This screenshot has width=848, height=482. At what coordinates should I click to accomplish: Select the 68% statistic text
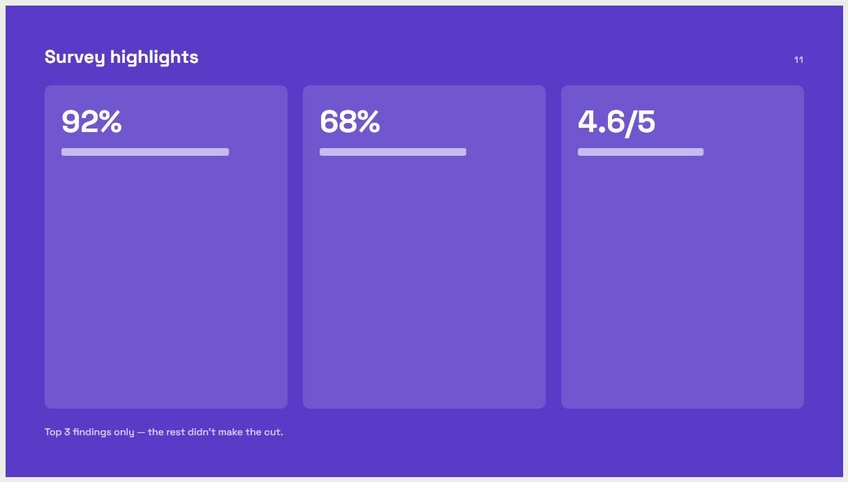click(349, 122)
